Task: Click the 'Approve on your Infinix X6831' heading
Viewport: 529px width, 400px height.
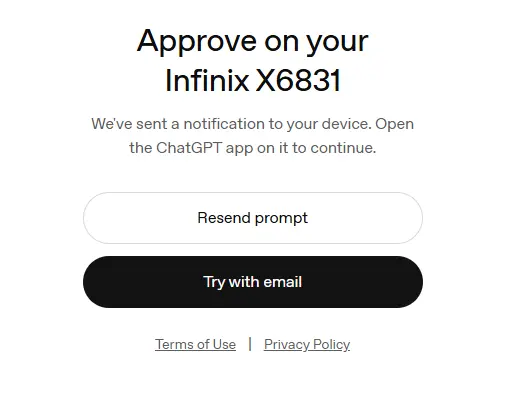Action: pyautogui.click(x=253, y=60)
